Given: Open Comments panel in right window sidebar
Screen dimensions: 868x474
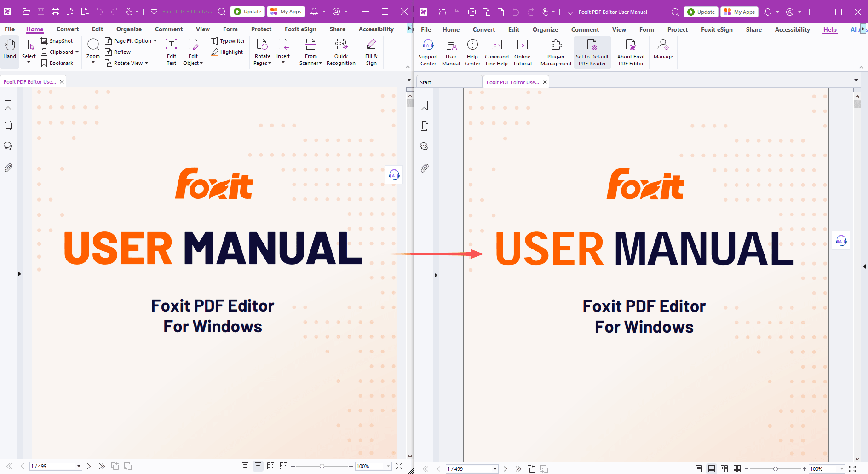Looking at the screenshot, I should point(424,146).
